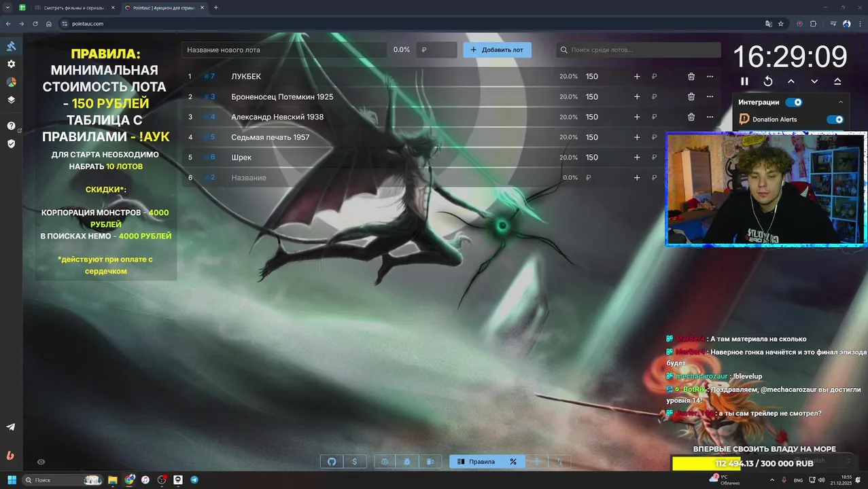Add amount to Шрек lot with plus
The width and height of the screenshot is (868, 489).
point(637,158)
